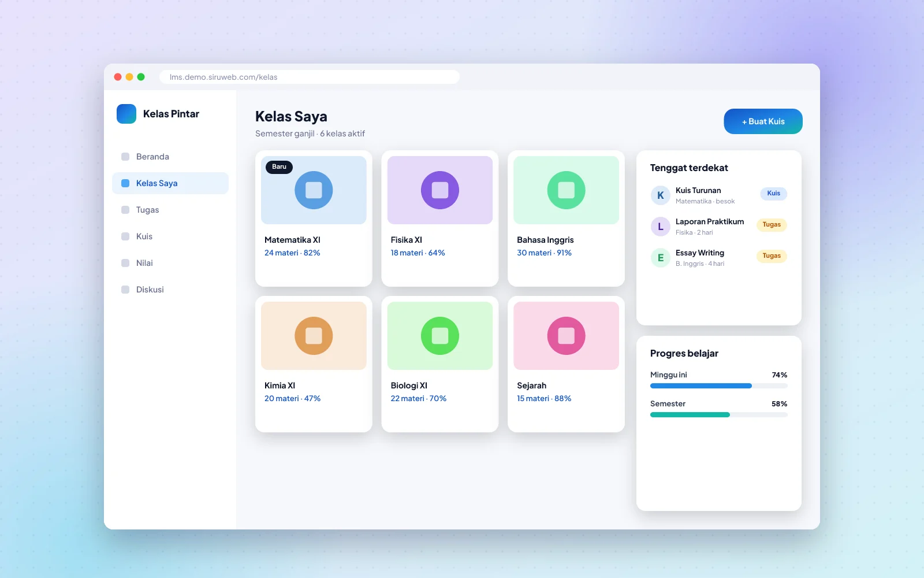924x578 pixels.
Task: Click the Buat Kuis button
Action: coord(763,121)
